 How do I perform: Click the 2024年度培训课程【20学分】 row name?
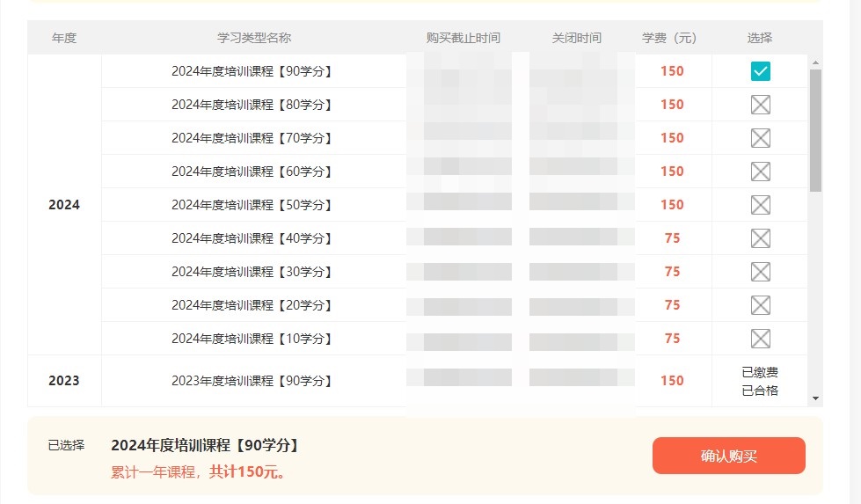253,305
